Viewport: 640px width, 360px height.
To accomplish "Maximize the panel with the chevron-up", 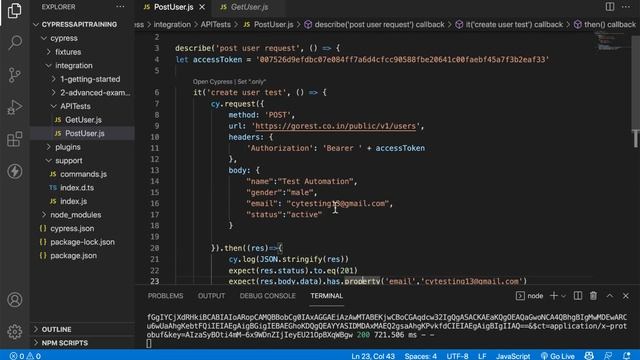I will click(609, 296).
